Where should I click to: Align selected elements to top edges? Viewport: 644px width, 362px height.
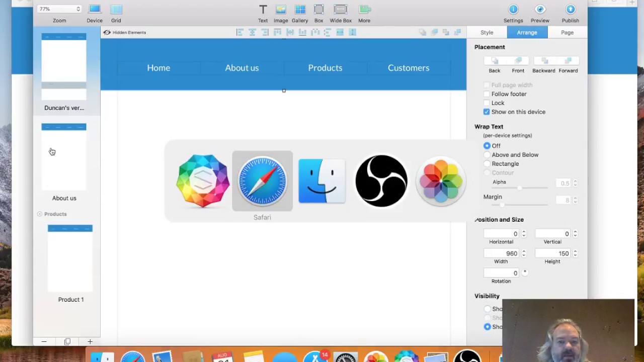click(x=278, y=32)
